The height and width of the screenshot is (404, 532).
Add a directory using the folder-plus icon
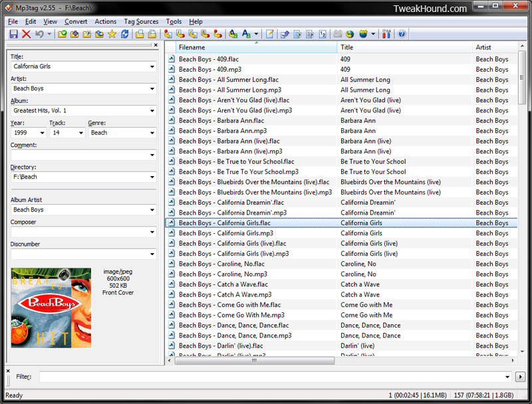[x=74, y=34]
